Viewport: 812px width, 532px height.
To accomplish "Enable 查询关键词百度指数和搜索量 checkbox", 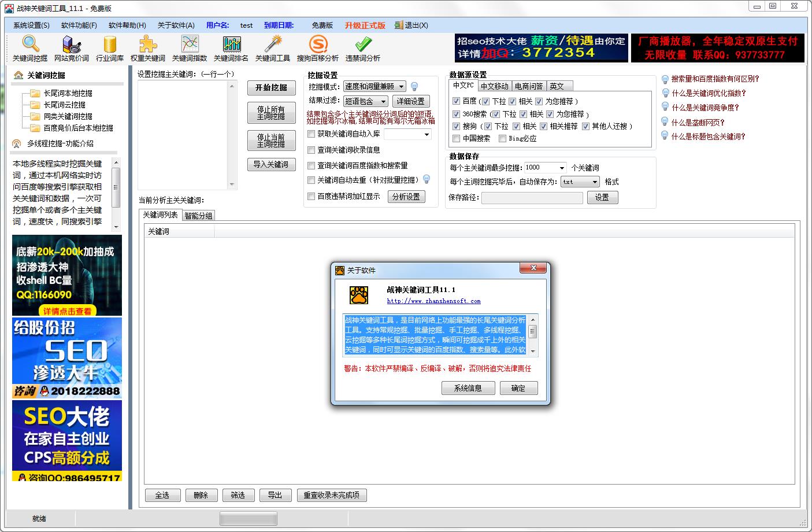I will (312, 165).
